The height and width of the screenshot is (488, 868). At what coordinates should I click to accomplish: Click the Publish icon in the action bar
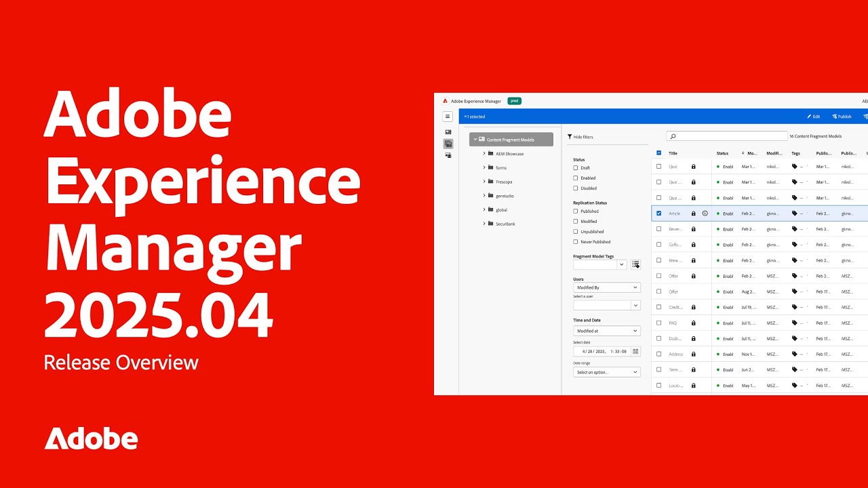click(833, 117)
